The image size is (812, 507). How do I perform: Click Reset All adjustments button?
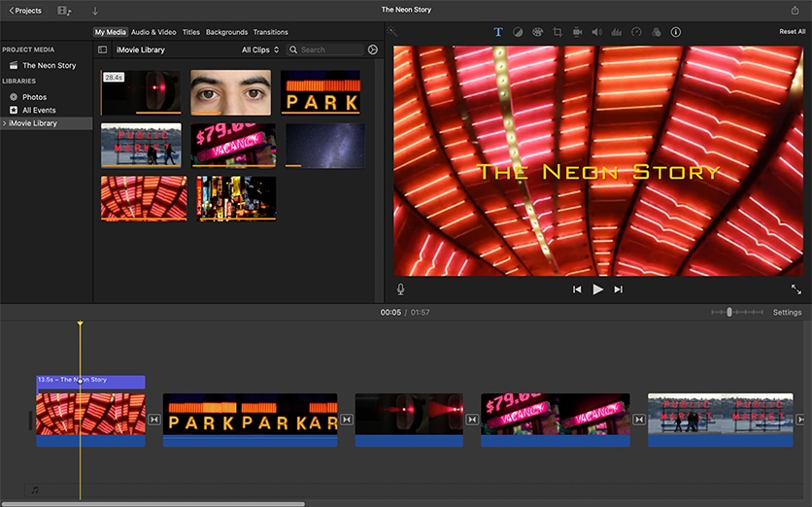792,32
